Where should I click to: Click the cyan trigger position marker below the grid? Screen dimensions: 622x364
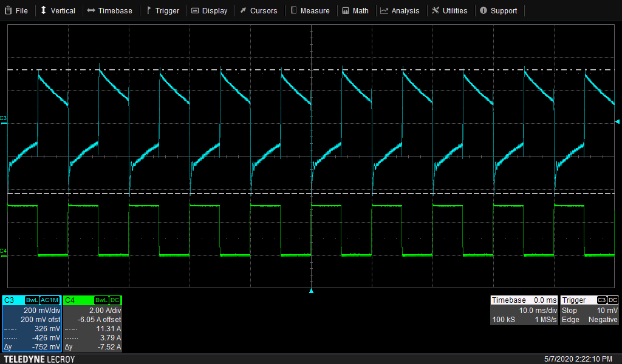click(x=312, y=291)
